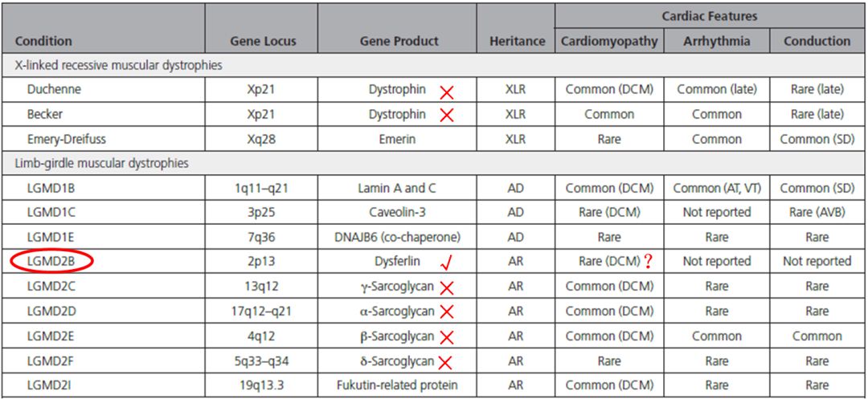Click the Xq28 gene locus cell
Viewport: 868px width, 399px height.
coord(263,139)
